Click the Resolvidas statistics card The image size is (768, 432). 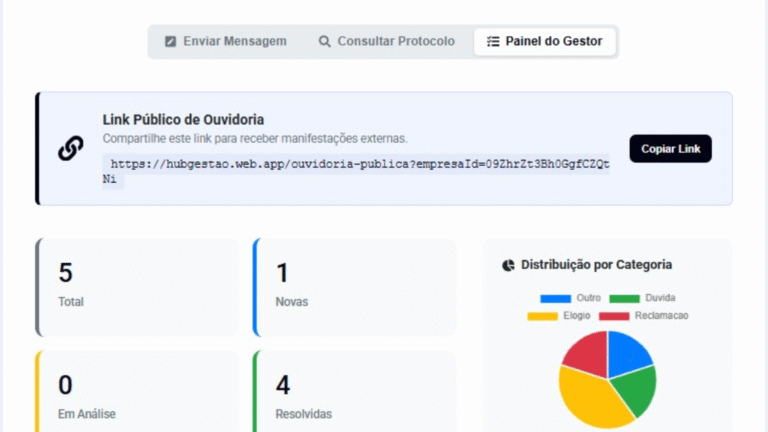pyautogui.click(x=355, y=395)
